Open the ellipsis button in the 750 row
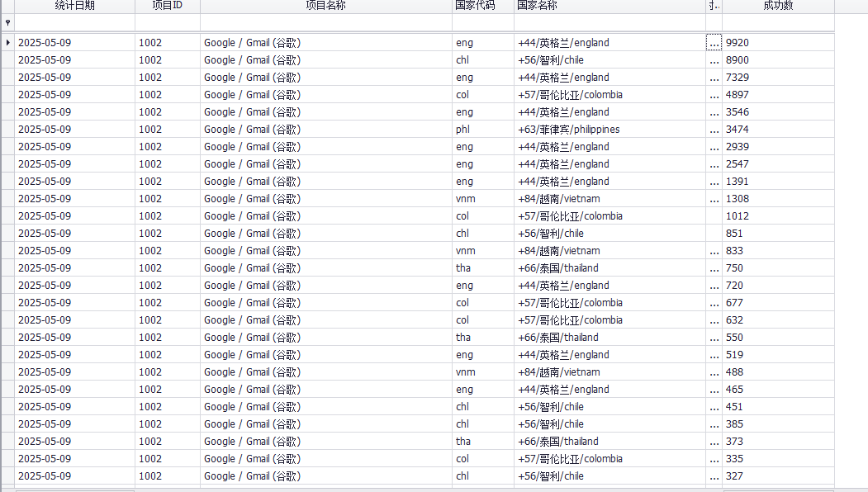868x492 pixels. [x=714, y=267]
